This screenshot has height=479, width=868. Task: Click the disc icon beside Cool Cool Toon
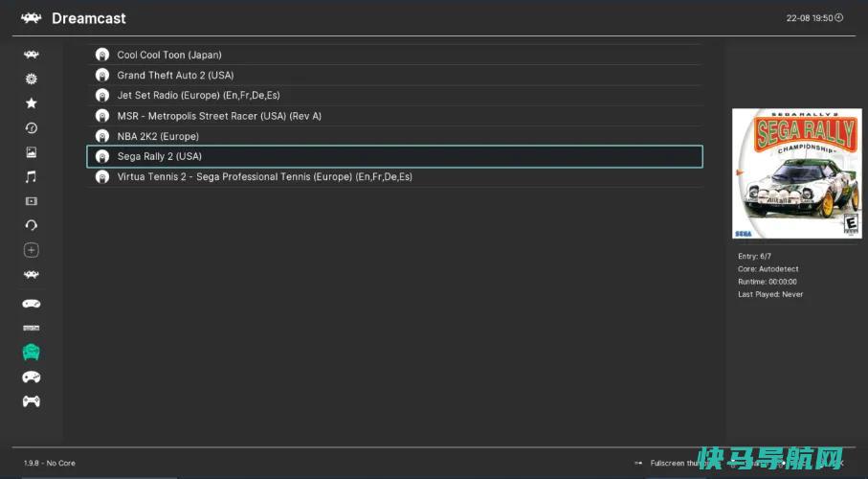click(x=101, y=55)
